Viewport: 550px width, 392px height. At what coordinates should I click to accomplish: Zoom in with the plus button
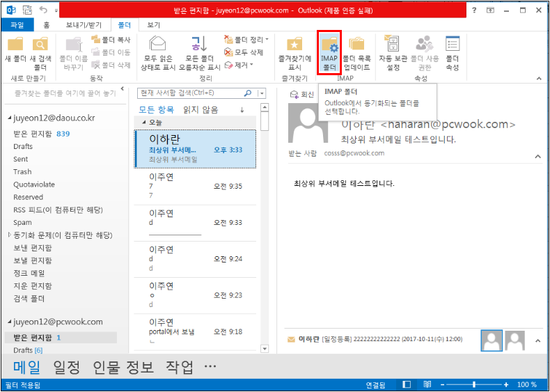tap(506, 384)
